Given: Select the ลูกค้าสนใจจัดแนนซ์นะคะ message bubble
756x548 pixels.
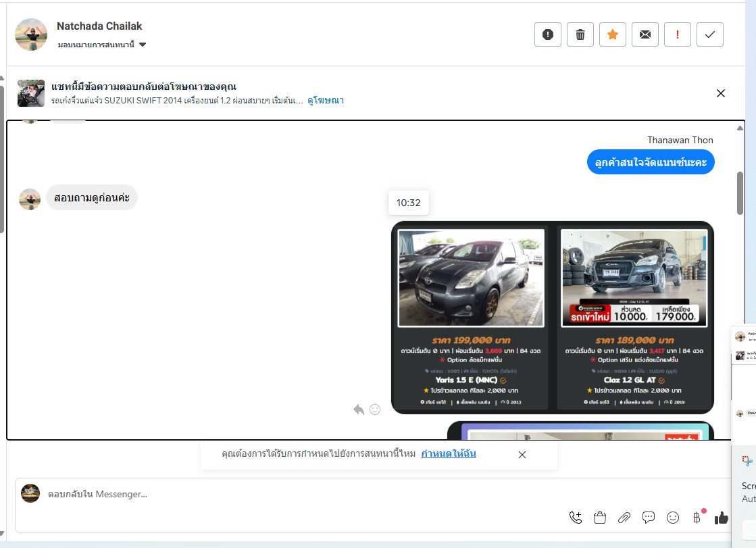Looking at the screenshot, I should coord(651,162).
